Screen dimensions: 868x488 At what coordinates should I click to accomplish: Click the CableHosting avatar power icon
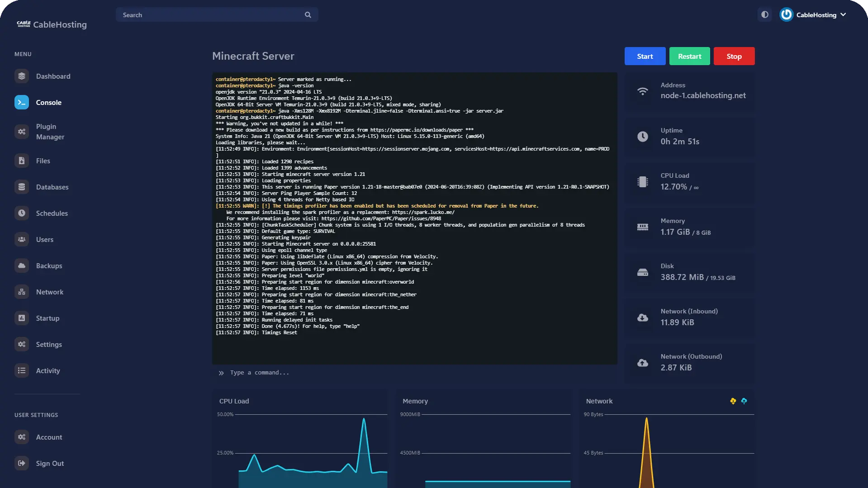(x=786, y=14)
